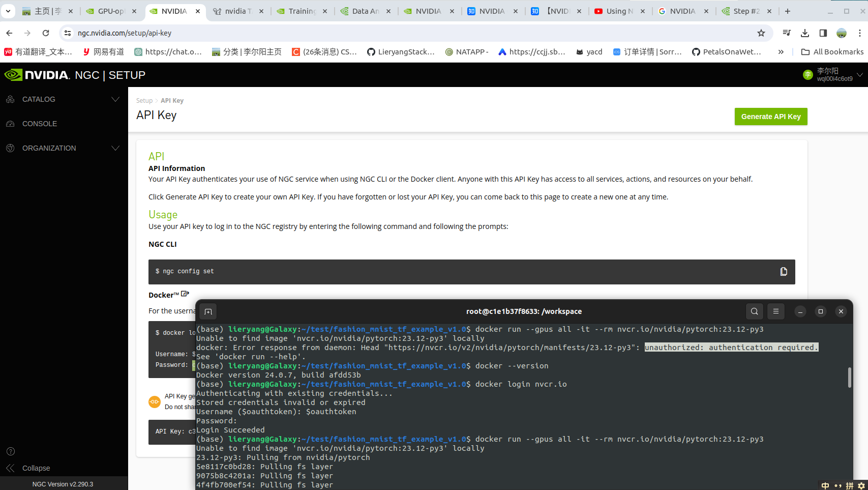Click the green user avatar icon
The height and width of the screenshot is (490, 868).
point(808,75)
